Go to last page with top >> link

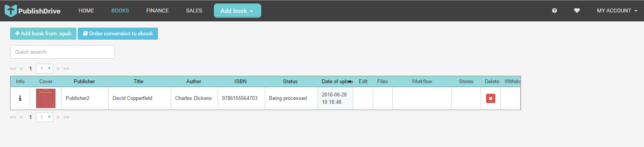click(x=66, y=68)
